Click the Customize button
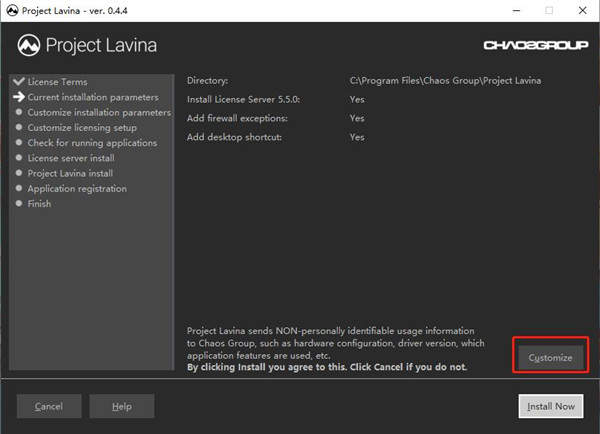Image resolution: width=600 pixels, height=434 pixels. click(550, 357)
